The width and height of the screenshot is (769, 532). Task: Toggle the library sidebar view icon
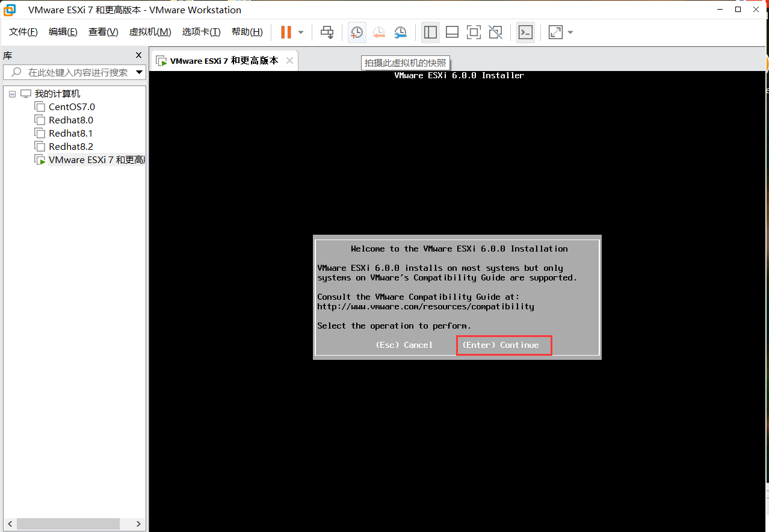430,32
